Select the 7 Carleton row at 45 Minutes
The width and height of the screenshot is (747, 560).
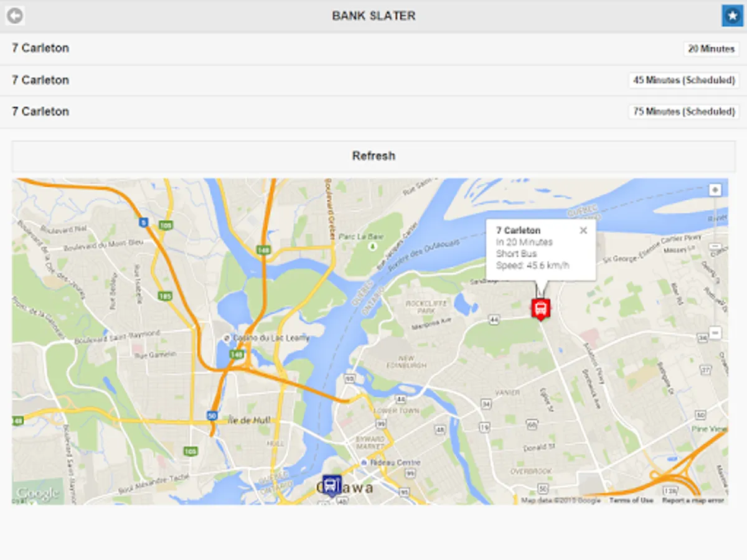click(374, 80)
